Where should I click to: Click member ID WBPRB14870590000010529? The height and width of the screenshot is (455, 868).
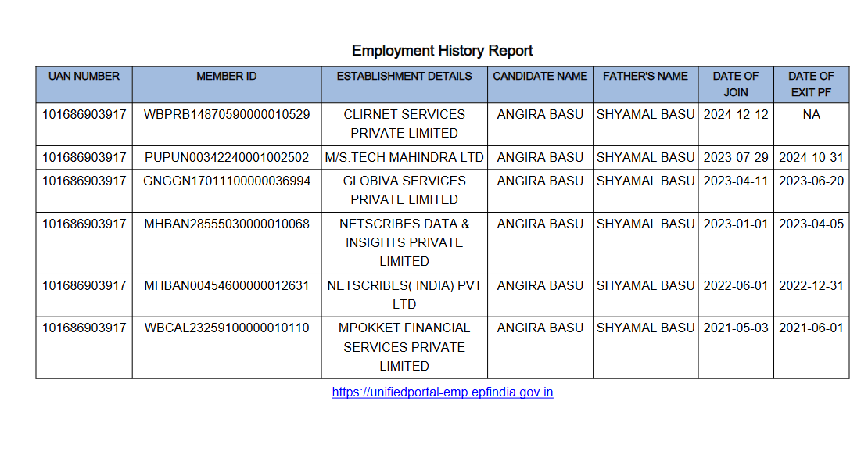point(227,115)
